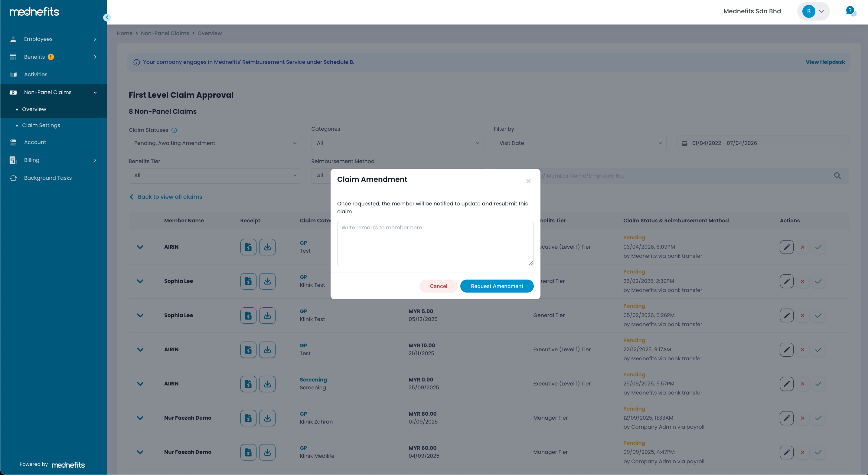Image resolution: width=868 pixels, height=475 pixels.
Task: Expand the row for AIRIN's MYR 10.00 claim
Action: point(140,349)
